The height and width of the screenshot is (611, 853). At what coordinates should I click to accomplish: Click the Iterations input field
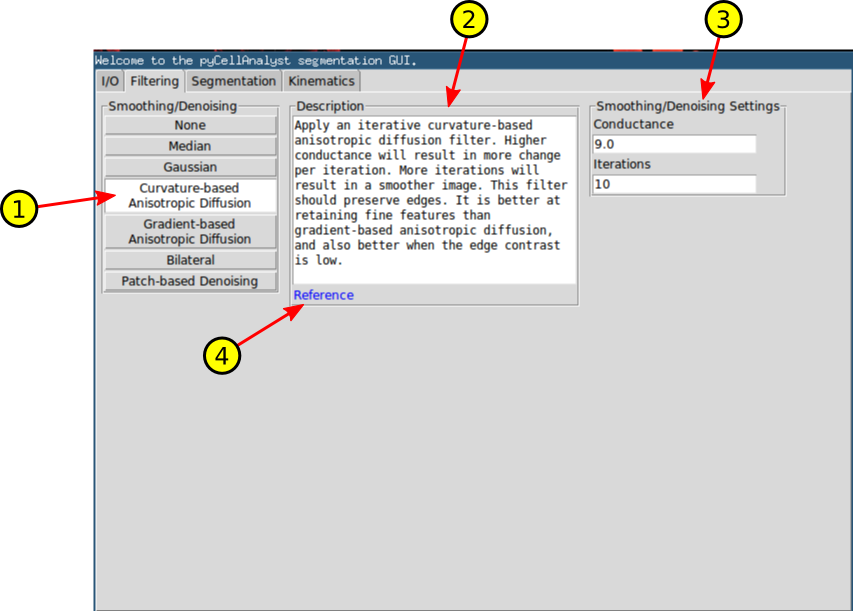pos(675,184)
